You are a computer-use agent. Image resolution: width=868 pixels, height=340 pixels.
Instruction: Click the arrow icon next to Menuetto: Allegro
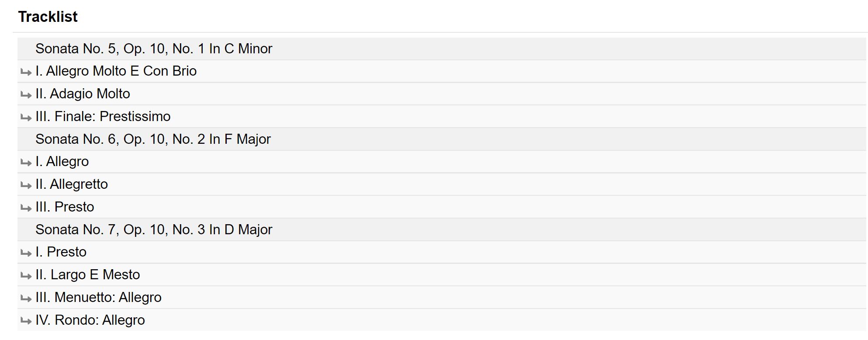click(x=26, y=298)
